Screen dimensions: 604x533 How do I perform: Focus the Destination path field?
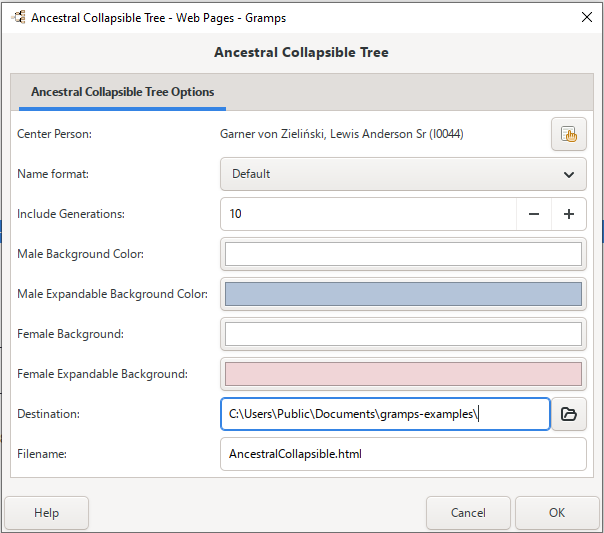tap(385, 414)
